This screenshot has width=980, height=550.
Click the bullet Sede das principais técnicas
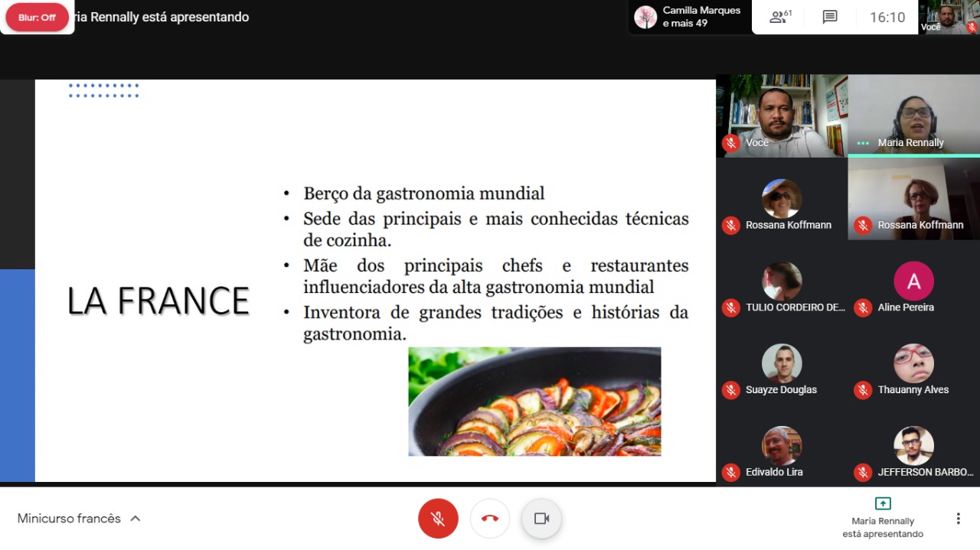(496, 229)
